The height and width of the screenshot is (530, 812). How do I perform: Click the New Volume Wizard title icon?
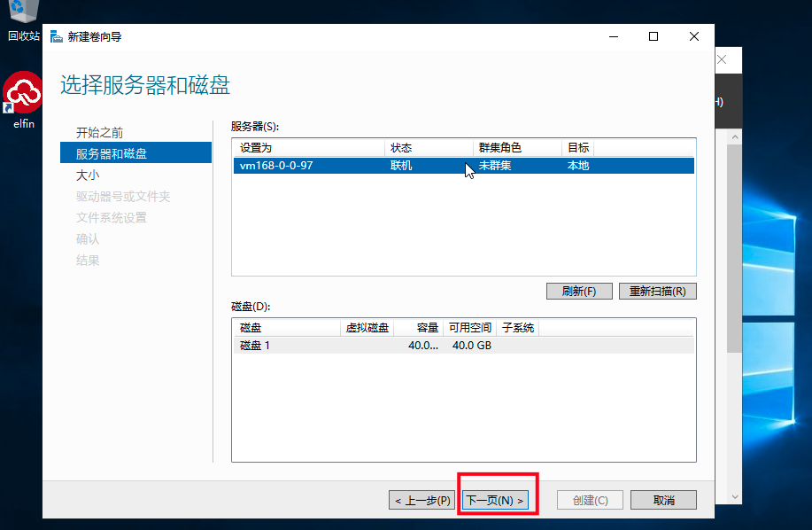coord(56,37)
